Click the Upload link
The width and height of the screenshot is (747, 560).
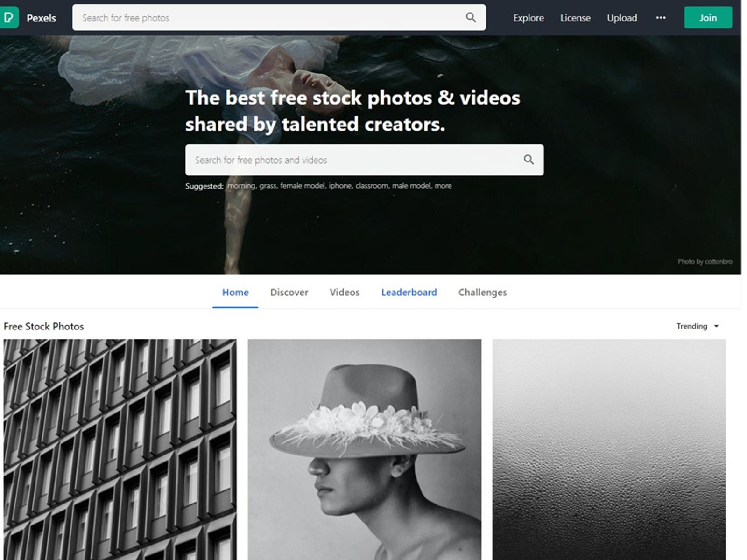click(622, 18)
